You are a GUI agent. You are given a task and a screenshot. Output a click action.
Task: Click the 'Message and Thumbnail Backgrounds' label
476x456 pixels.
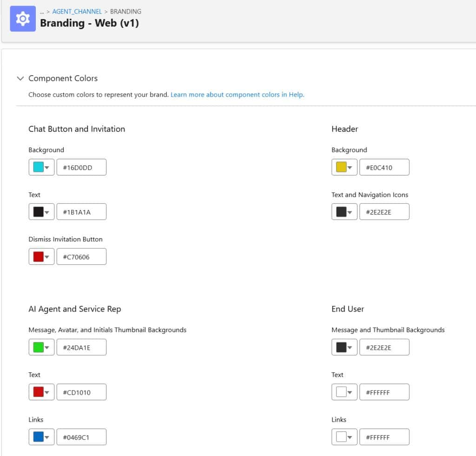click(388, 330)
